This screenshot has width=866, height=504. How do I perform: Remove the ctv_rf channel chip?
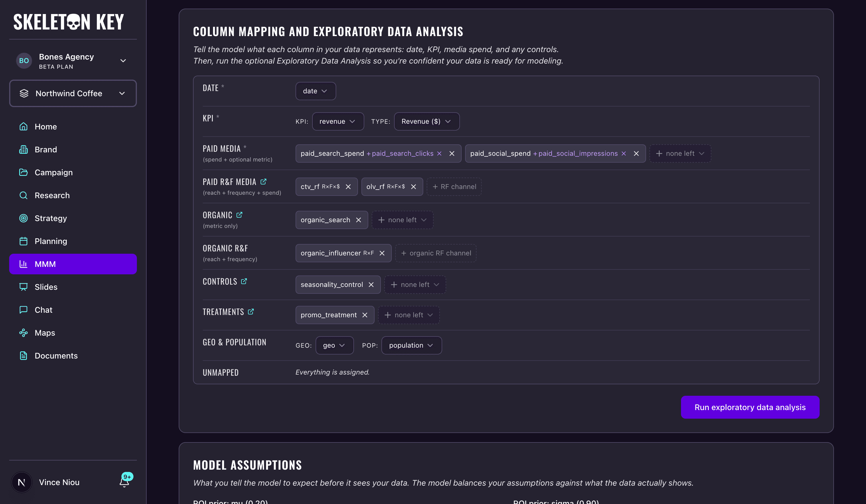[348, 186]
